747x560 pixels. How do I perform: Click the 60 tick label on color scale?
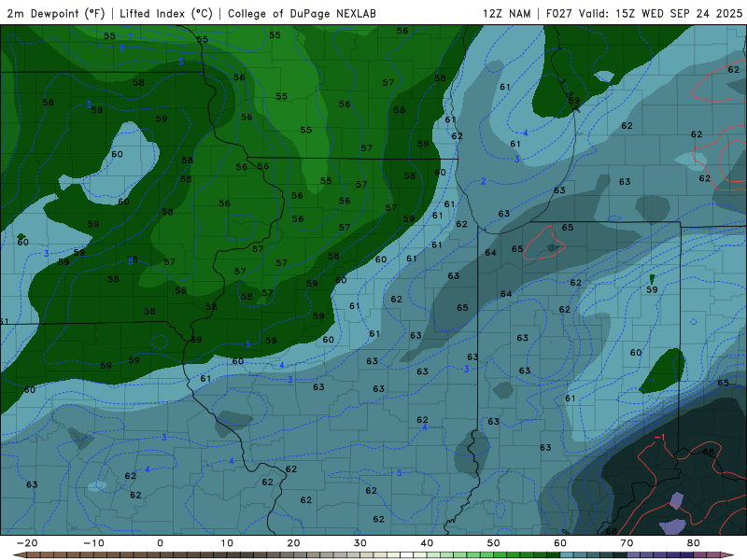[560, 543]
